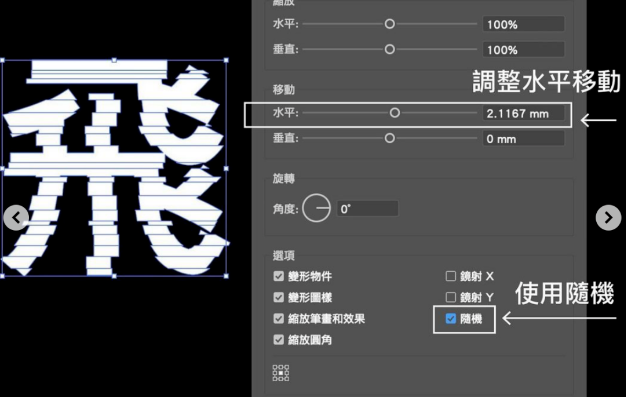The height and width of the screenshot is (397, 626).
Task: Click the 飛 glyph artwork on canvas
Action: [x=115, y=168]
